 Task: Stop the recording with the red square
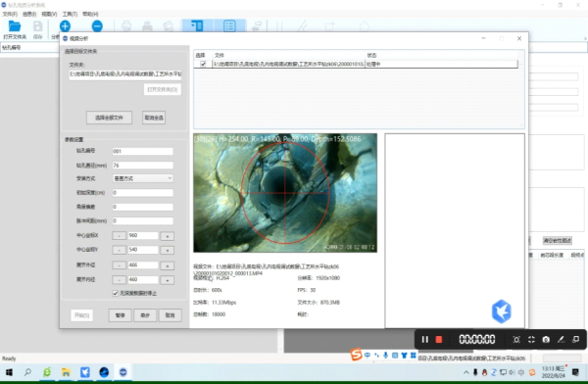point(439,339)
